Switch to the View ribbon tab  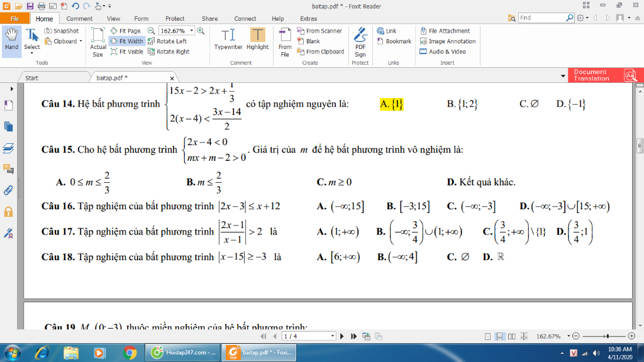[x=113, y=18]
